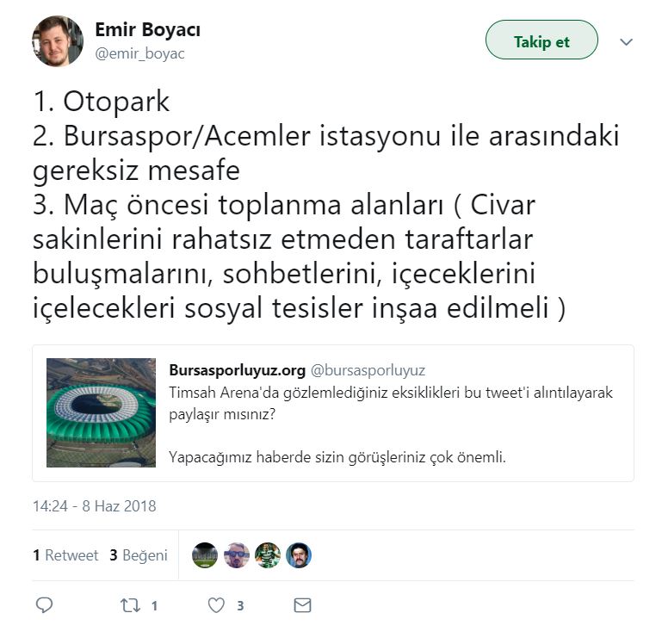Open first liker's avatar with stadium image
Screen dimensions: 662x644
click(205, 555)
